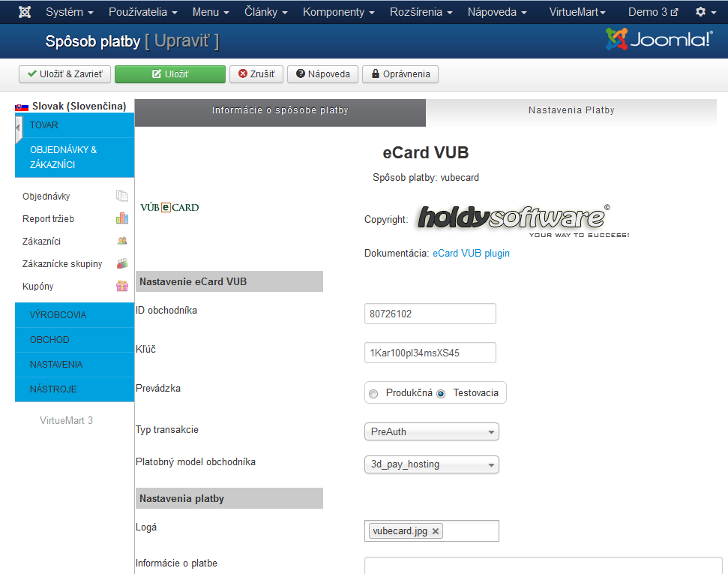The width and height of the screenshot is (728, 574).
Task: Expand the NASTAVENIA sidebar section
Action: [74, 365]
